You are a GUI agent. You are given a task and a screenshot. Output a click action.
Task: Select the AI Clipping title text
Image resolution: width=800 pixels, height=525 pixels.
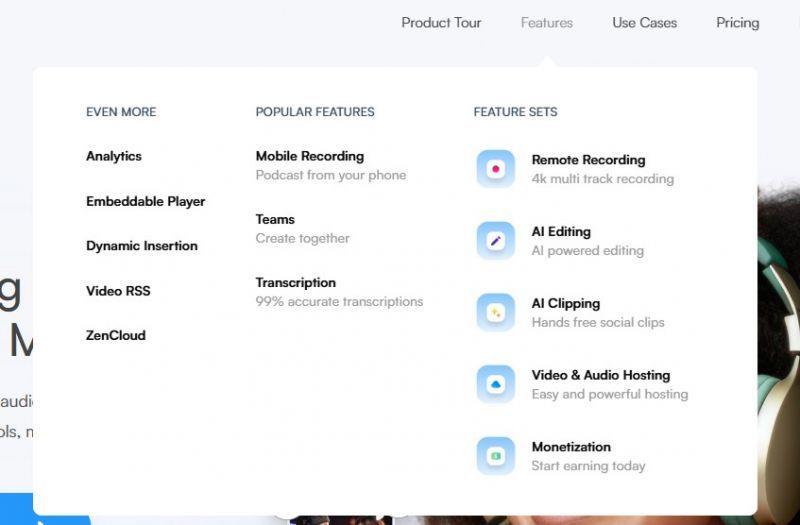(x=565, y=304)
